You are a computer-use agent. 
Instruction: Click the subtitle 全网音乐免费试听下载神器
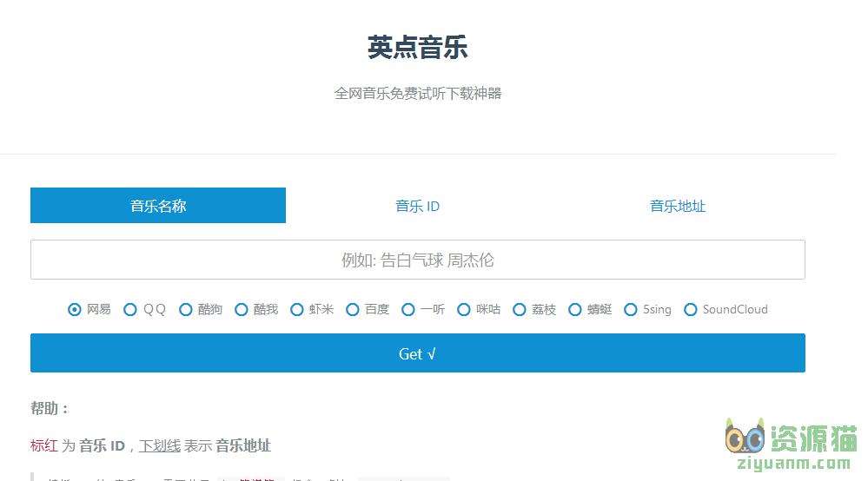click(417, 94)
